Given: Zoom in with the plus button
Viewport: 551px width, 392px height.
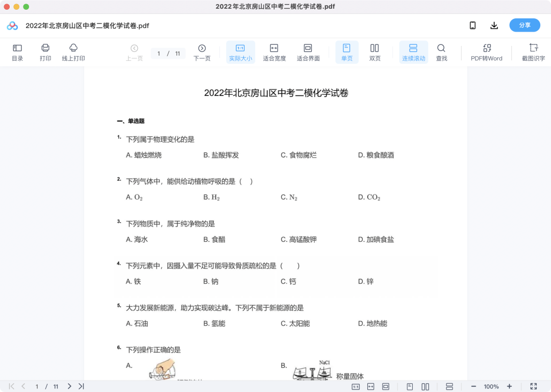Looking at the screenshot, I should 509,386.
